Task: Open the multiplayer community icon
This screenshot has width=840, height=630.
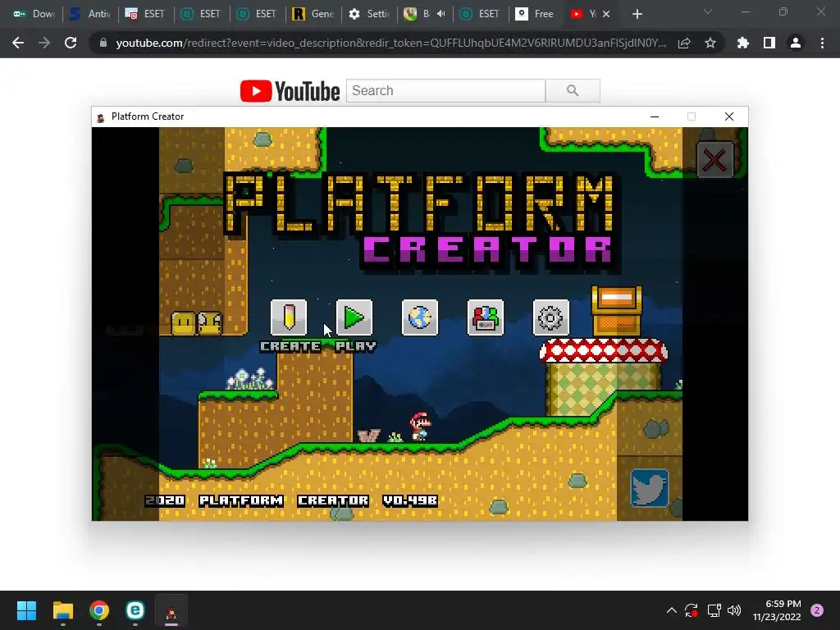Action: point(486,317)
